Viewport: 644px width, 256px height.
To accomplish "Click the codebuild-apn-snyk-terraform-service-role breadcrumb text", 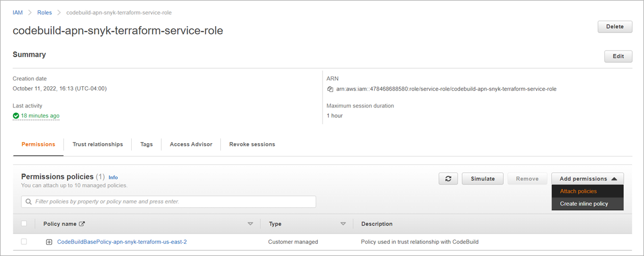I will (x=119, y=12).
